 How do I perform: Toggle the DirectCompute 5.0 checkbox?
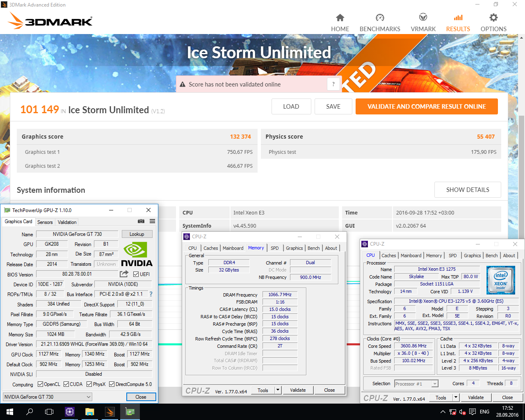pyautogui.click(x=112, y=384)
